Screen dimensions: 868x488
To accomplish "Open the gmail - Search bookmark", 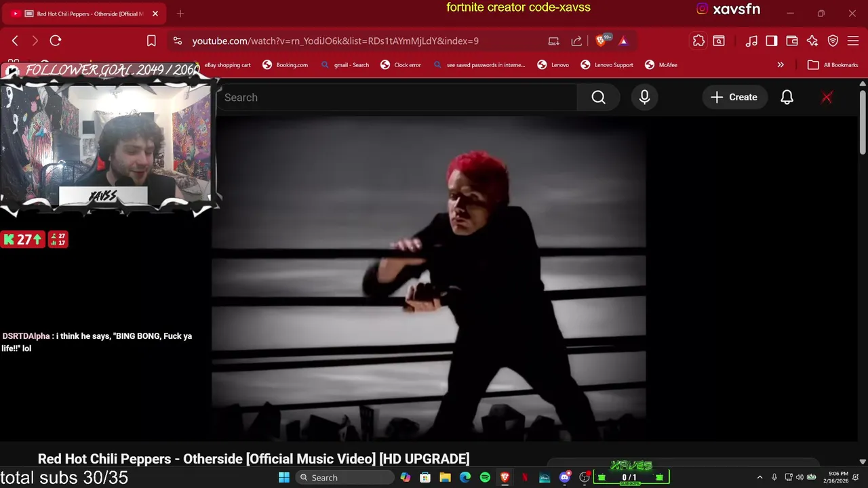I will (x=345, y=65).
